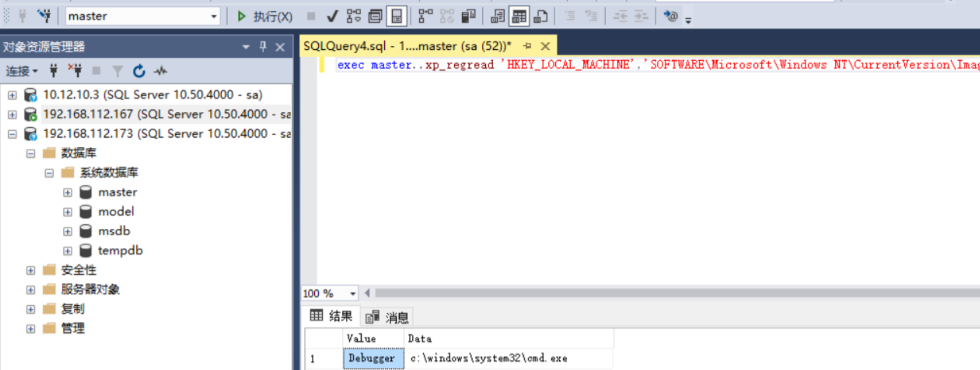Expand the 192.168.112.167 server node
This screenshot has height=370, width=980.
point(12,115)
